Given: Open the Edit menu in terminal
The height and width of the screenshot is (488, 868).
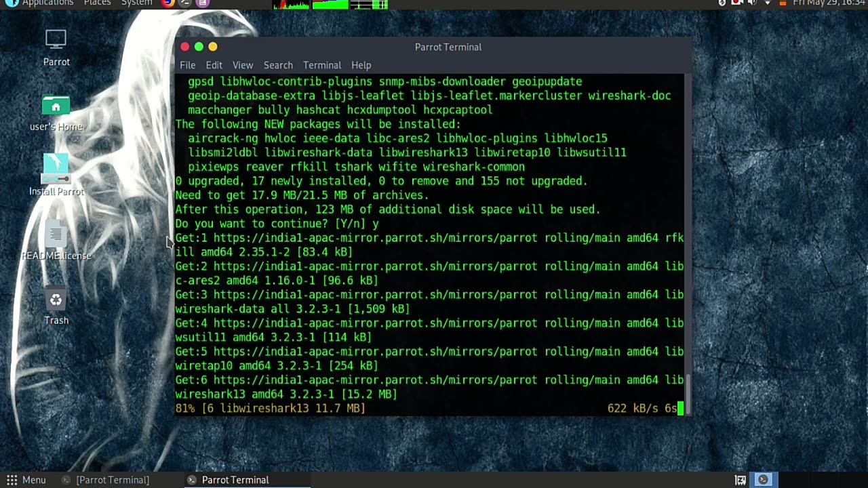Looking at the screenshot, I should click(x=214, y=65).
